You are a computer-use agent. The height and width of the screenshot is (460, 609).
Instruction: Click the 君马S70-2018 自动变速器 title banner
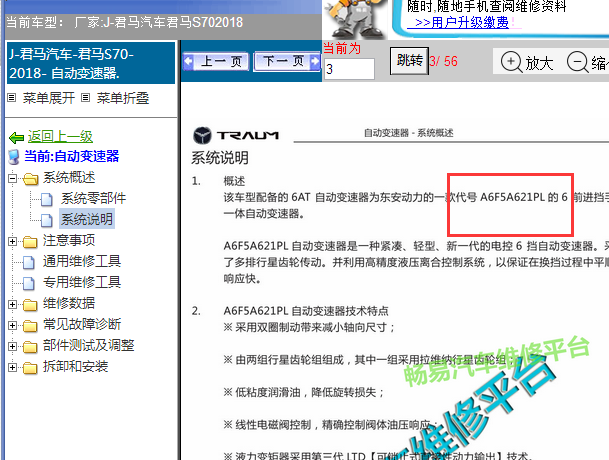(x=91, y=63)
